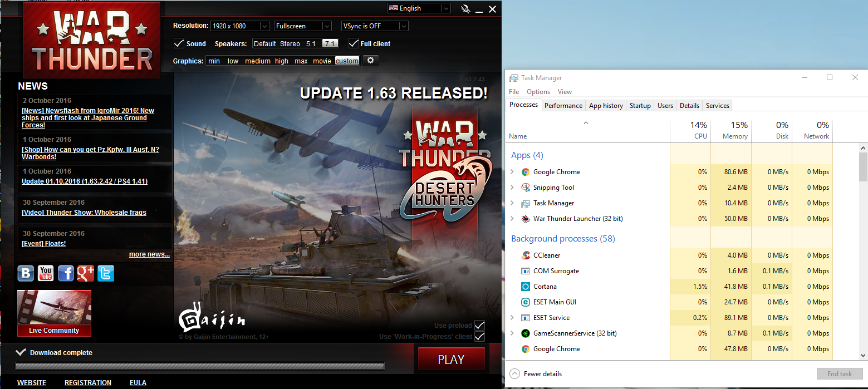
Task: Open the Facebook icon in launcher
Action: 66,273
